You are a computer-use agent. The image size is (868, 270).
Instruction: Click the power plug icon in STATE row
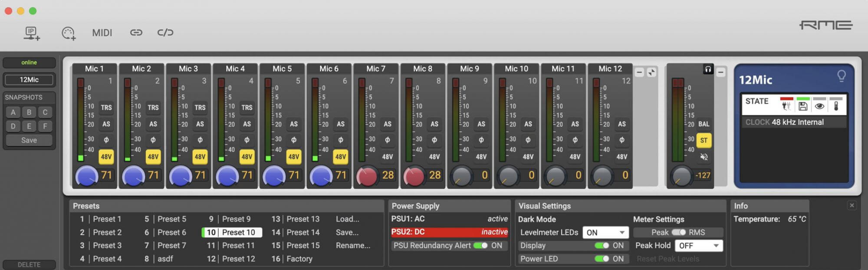coord(786,106)
